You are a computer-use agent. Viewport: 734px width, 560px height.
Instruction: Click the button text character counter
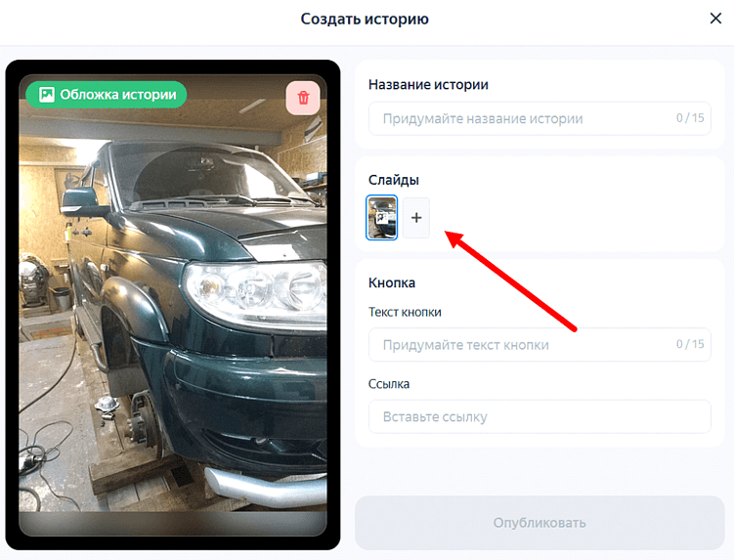(x=689, y=344)
